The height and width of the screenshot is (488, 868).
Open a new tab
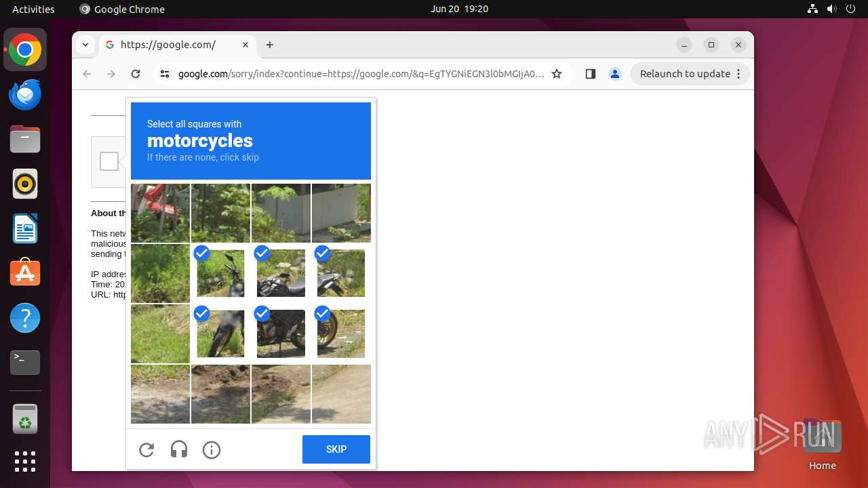(x=270, y=45)
